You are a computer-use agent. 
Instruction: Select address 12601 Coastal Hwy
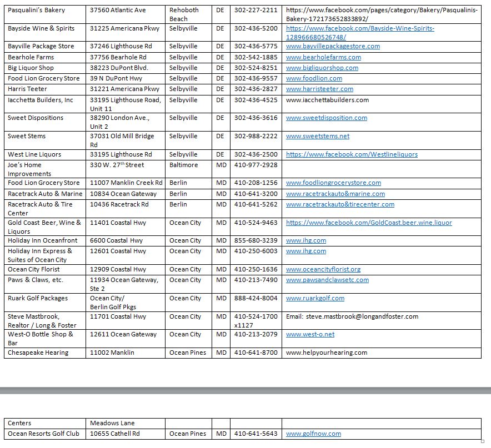118,251
